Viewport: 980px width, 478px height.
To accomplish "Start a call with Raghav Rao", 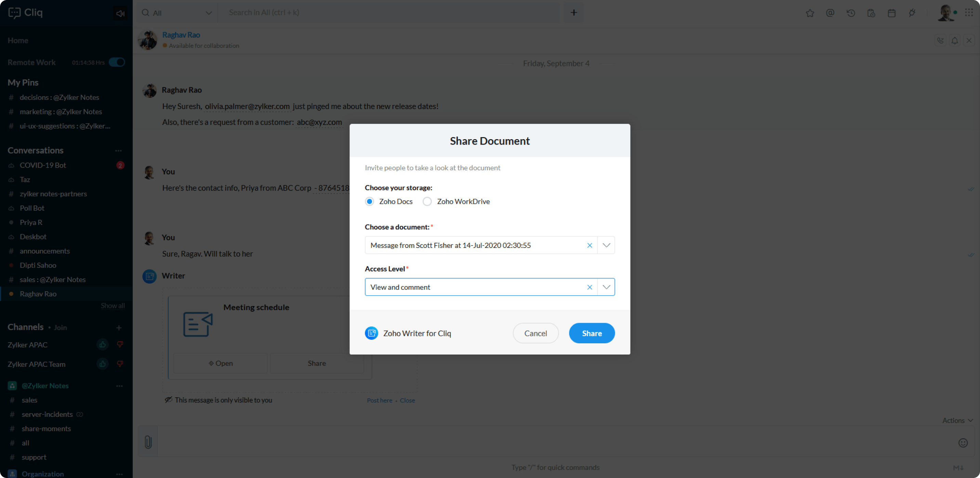I will point(940,40).
